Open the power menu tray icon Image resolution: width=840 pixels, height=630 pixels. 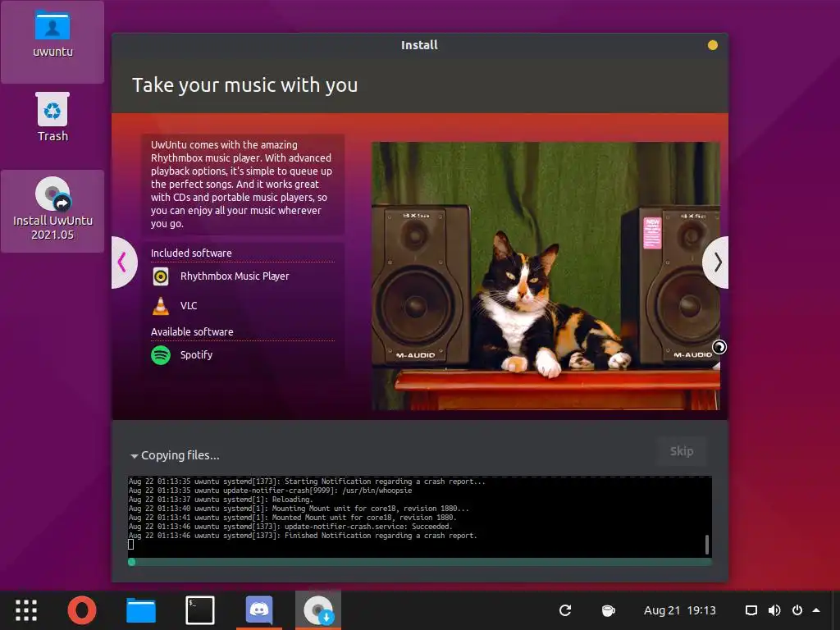797,610
